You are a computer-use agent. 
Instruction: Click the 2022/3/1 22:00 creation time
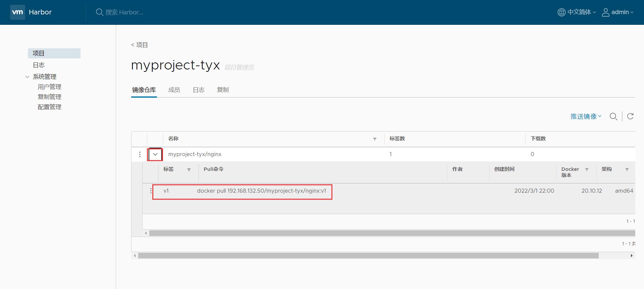(534, 191)
